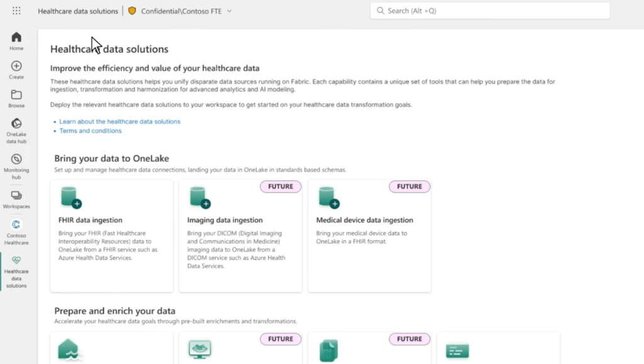Image resolution: width=644 pixels, height=364 pixels.
Task: Click the Medical device data ingestion icon
Action: [x=327, y=197]
